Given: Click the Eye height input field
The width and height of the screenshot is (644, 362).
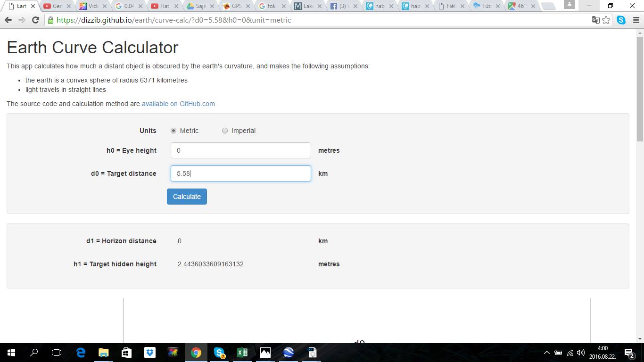Looking at the screenshot, I should point(240,150).
